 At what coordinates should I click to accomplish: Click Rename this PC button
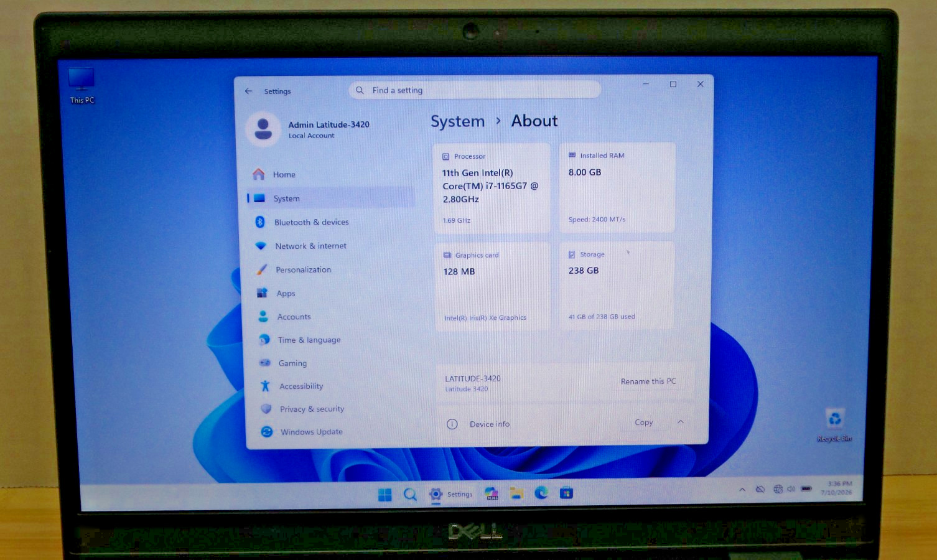click(x=648, y=381)
